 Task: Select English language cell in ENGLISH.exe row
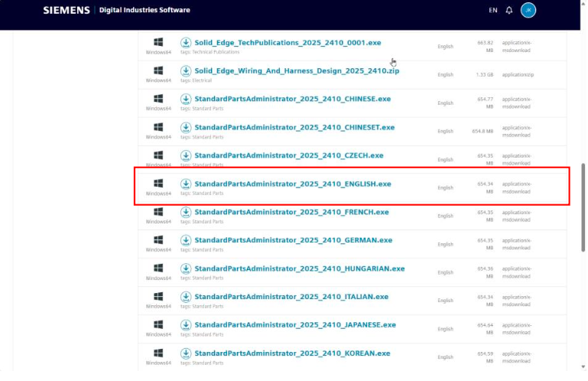click(446, 187)
